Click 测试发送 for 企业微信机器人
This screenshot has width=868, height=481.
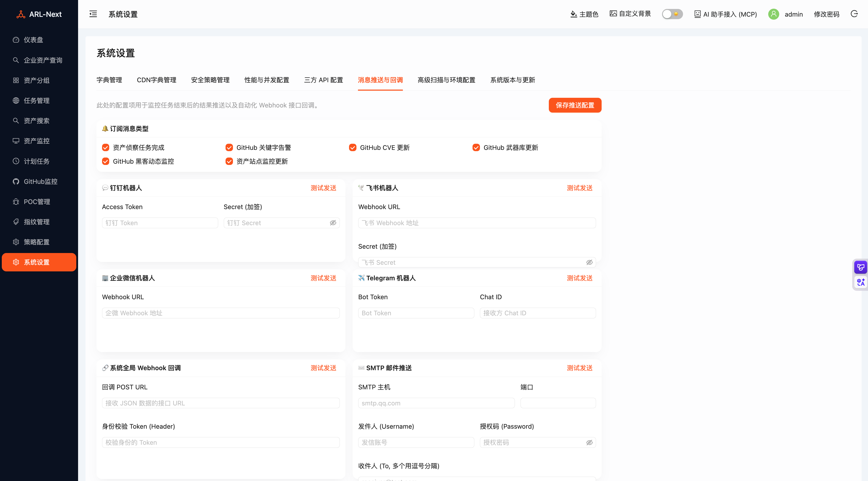click(324, 278)
